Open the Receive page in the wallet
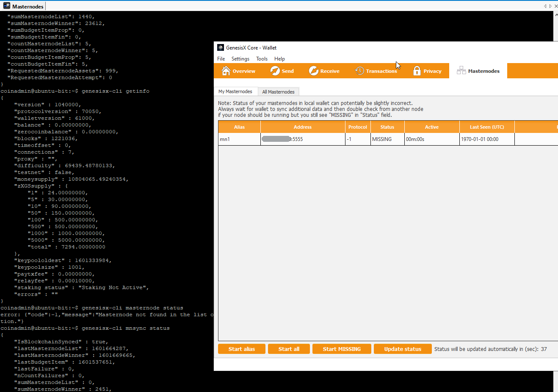Image resolution: width=558 pixels, height=392 pixels. click(324, 71)
